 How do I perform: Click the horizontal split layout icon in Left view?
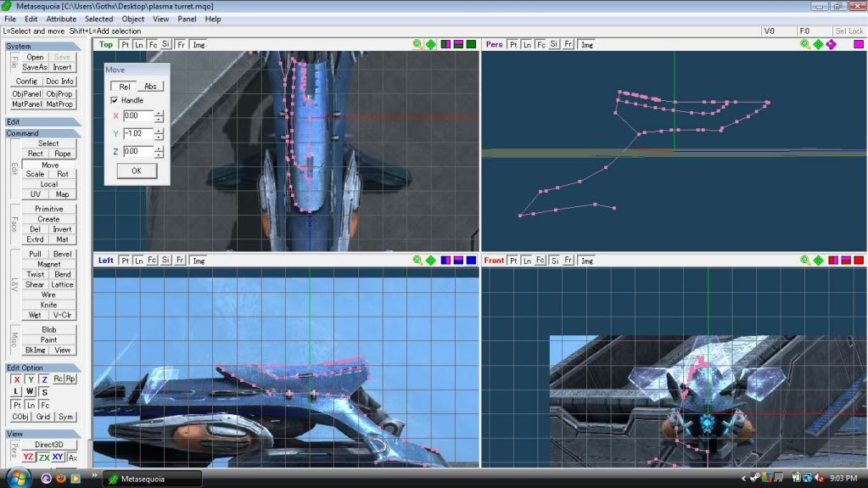click(x=458, y=261)
